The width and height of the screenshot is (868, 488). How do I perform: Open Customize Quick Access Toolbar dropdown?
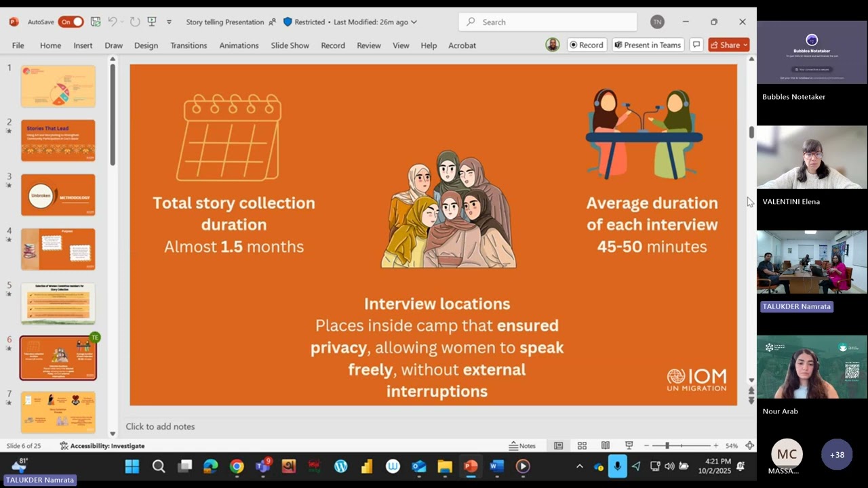click(169, 22)
